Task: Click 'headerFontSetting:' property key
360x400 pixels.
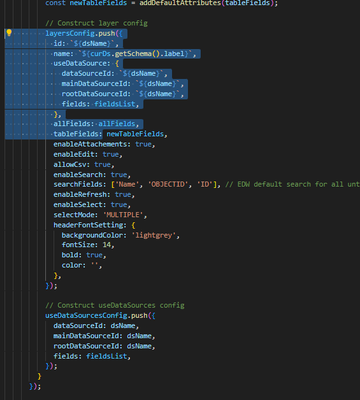Action: pos(90,225)
